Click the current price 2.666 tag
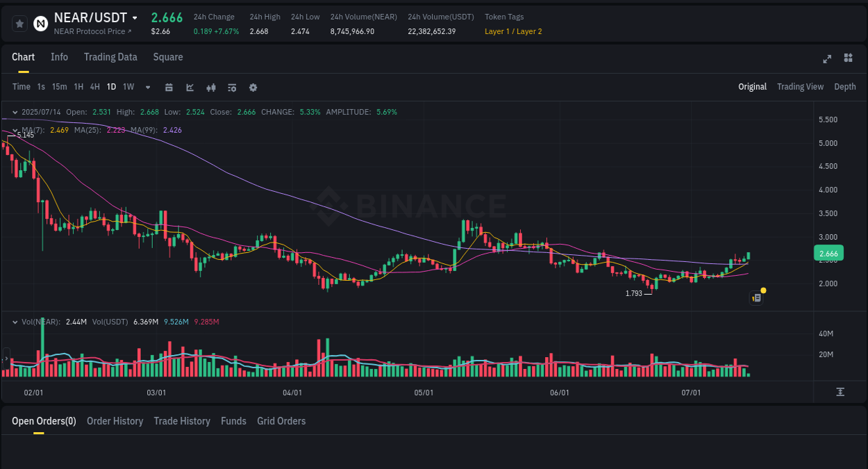This screenshot has width=868, height=469. (828, 254)
